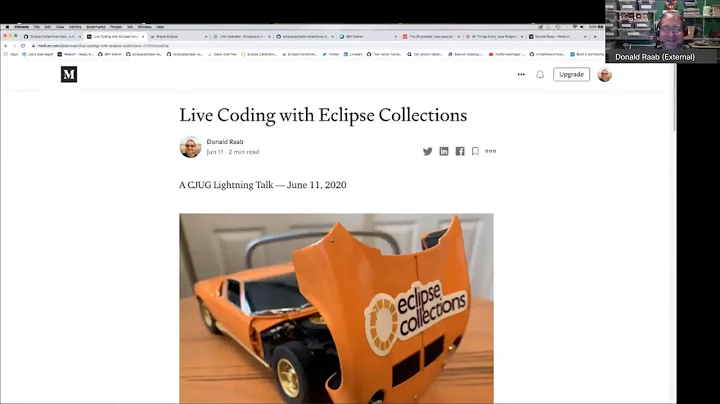Open the profile avatar menu
Image resolution: width=720 pixels, height=404 pixels.
click(x=604, y=74)
